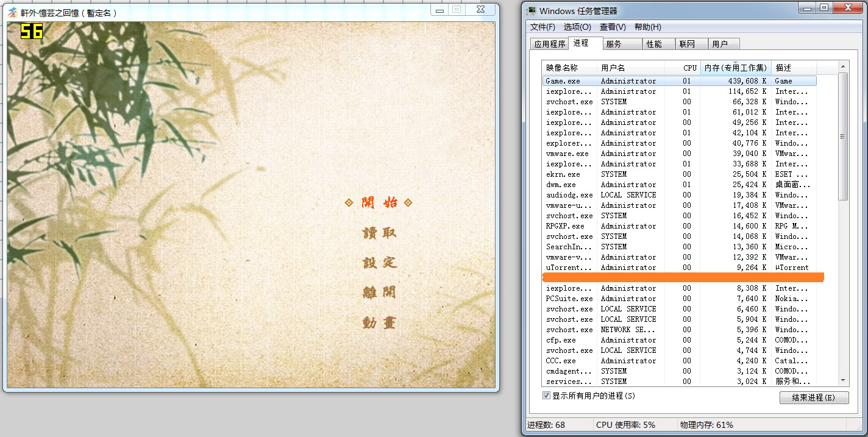Image resolution: width=868 pixels, height=437 pixels.
Task: Select 開始 in the game menu
Action: [379, 202]
